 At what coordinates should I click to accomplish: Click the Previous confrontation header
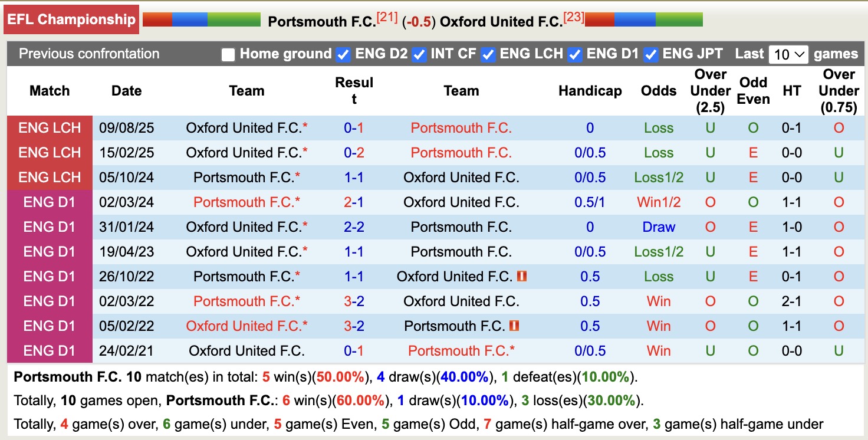tap(88, 54)
